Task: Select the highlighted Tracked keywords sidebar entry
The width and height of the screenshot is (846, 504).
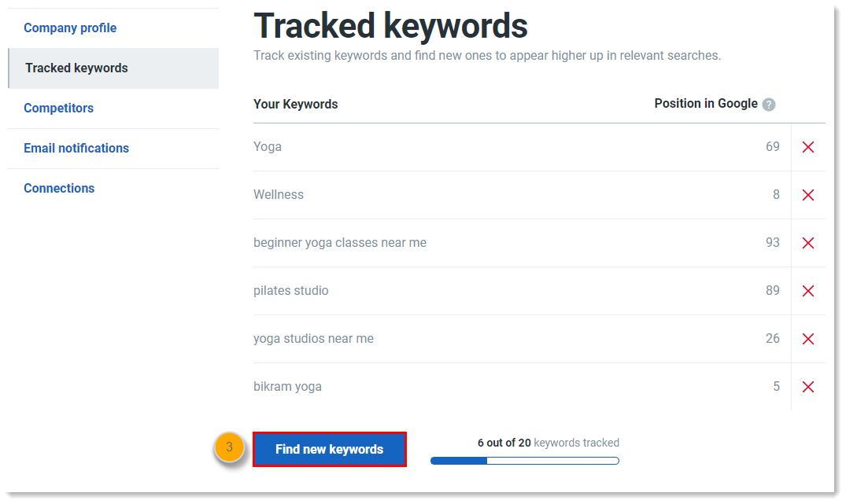Action: [x=76, y=68]
